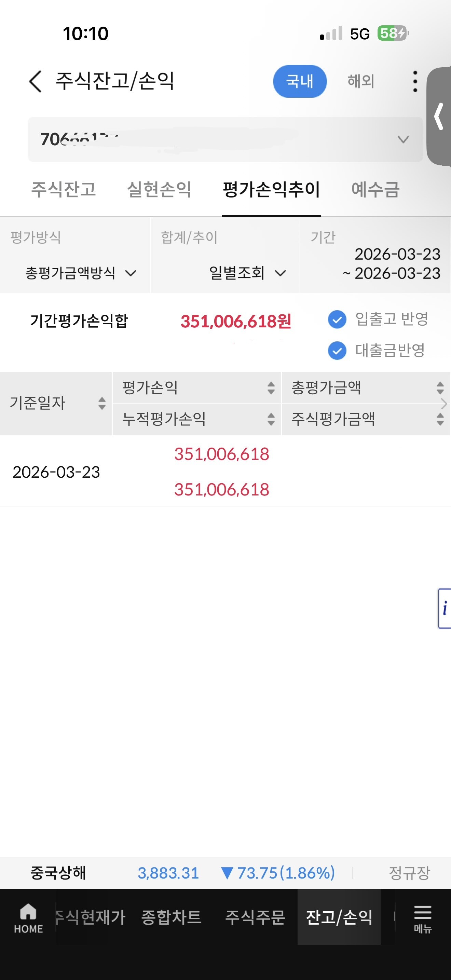
Task: Tap the back arrow icon
Action: 36,81
